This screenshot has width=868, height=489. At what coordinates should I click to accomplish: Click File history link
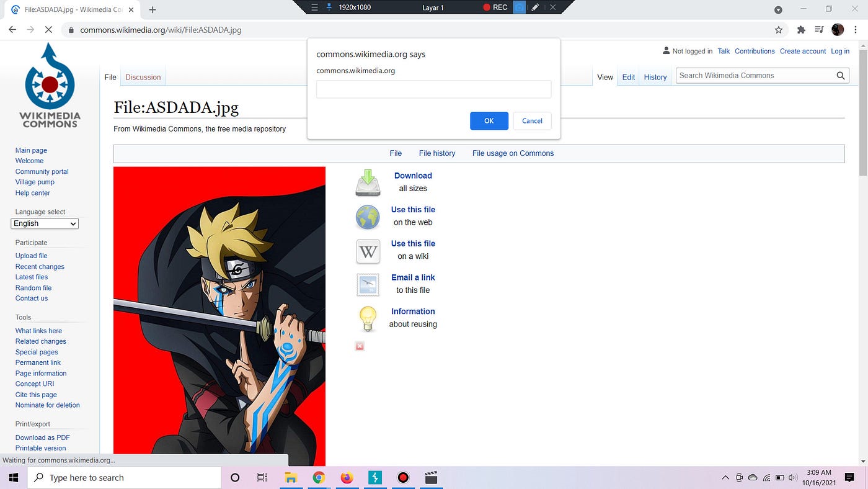tap(437, 153)
